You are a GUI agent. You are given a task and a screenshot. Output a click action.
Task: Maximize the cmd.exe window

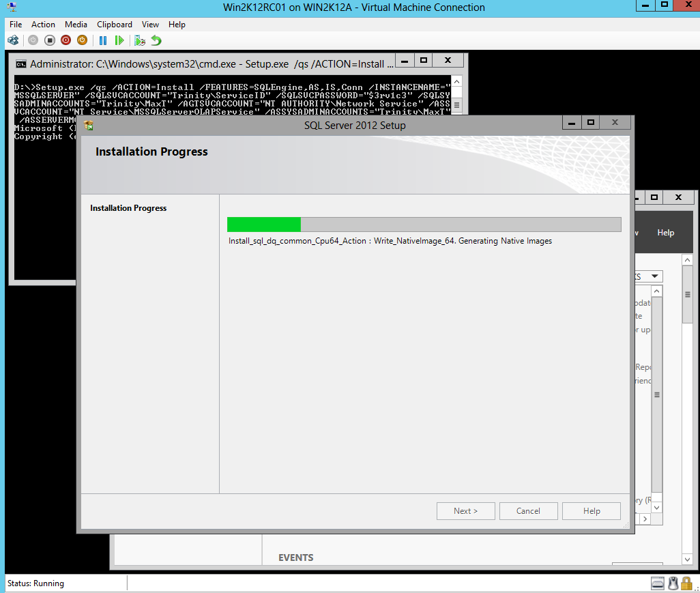(424, 61)
